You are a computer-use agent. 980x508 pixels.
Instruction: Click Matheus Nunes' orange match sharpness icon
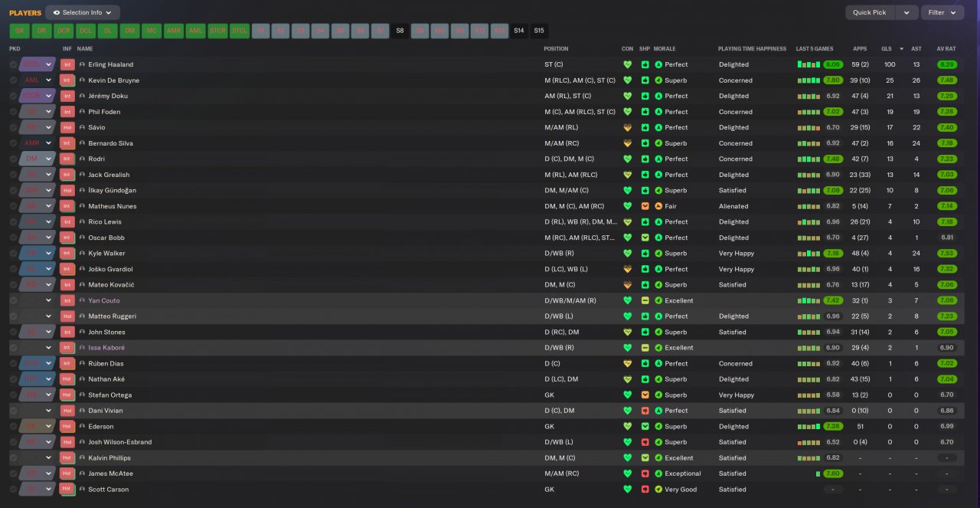pyautogui.click(x=645, y=206)
